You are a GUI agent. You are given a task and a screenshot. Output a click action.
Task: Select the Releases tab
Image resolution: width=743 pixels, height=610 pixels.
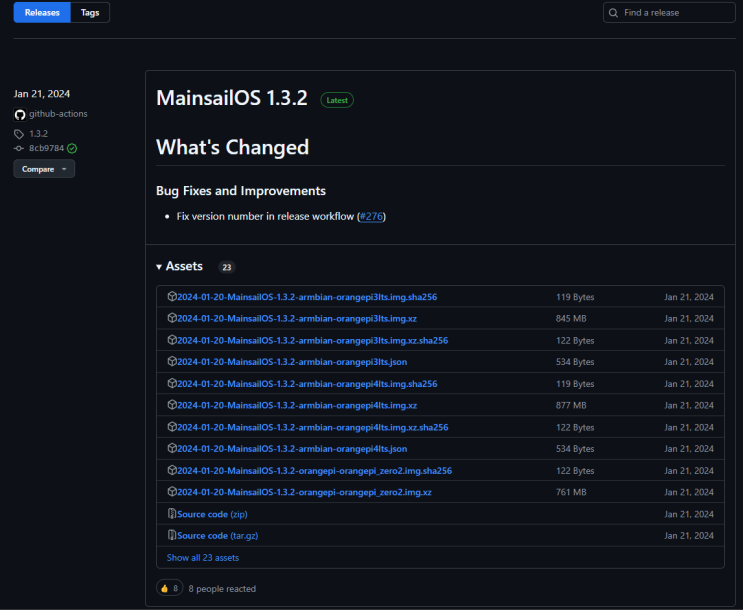(42, 12)
